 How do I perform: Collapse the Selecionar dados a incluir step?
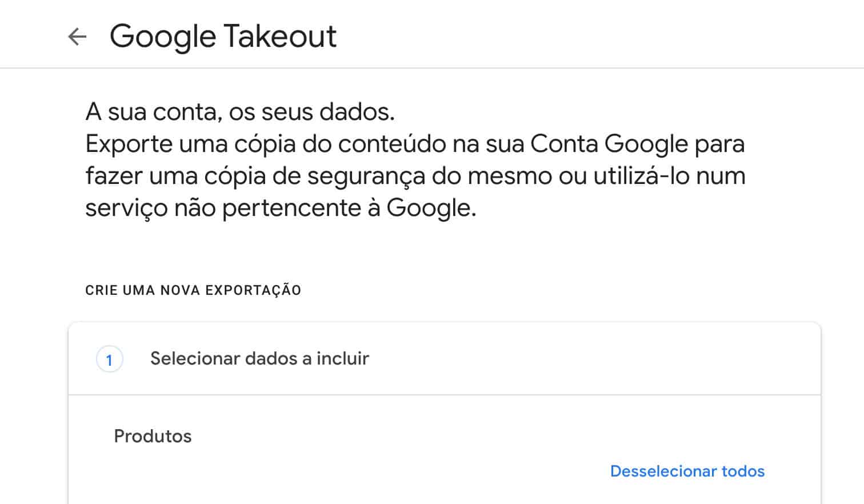259,359
